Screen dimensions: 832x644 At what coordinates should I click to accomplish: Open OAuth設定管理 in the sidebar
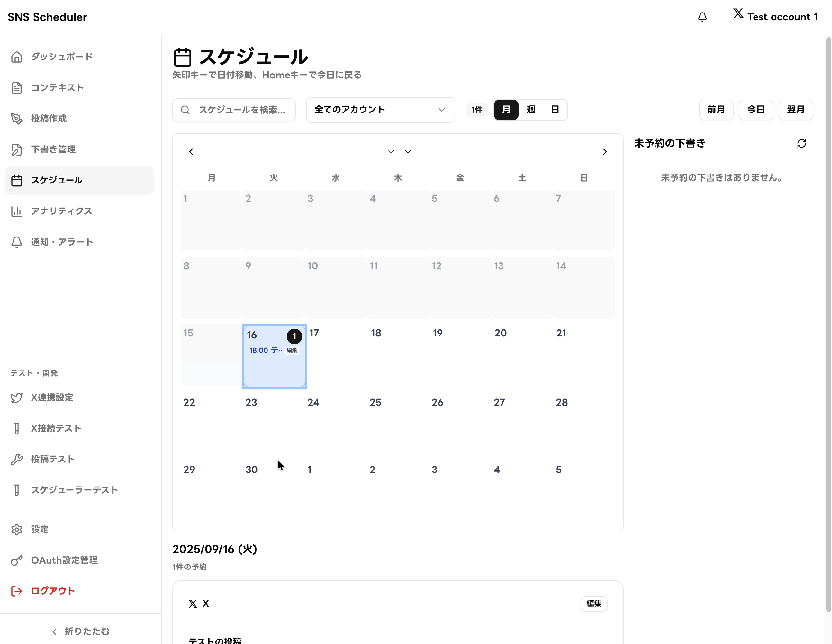(x=64, y=560)
